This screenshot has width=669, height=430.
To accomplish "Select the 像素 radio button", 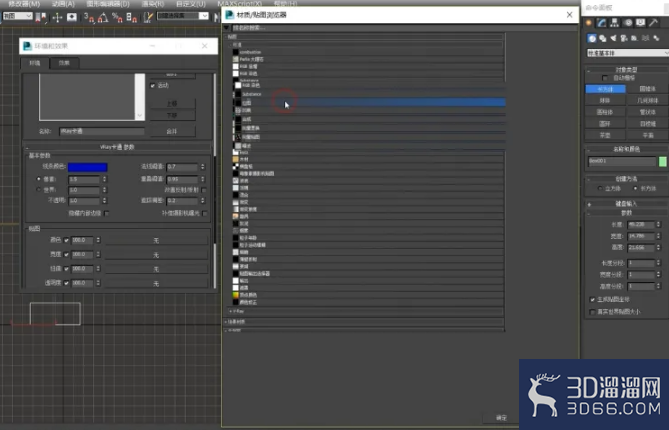I will click(x=39, y=179).
